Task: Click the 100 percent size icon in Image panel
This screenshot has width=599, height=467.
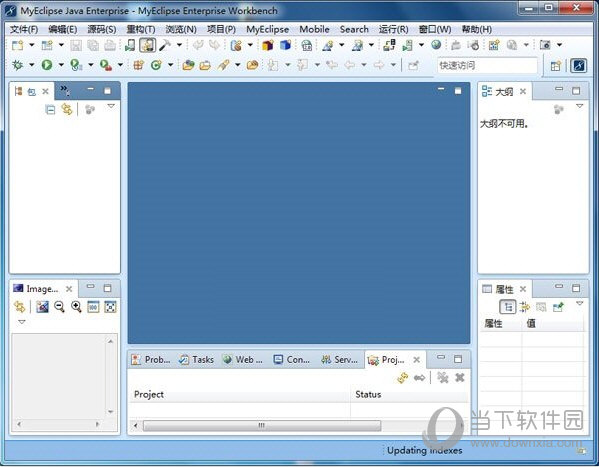Action: pos(93,307)
